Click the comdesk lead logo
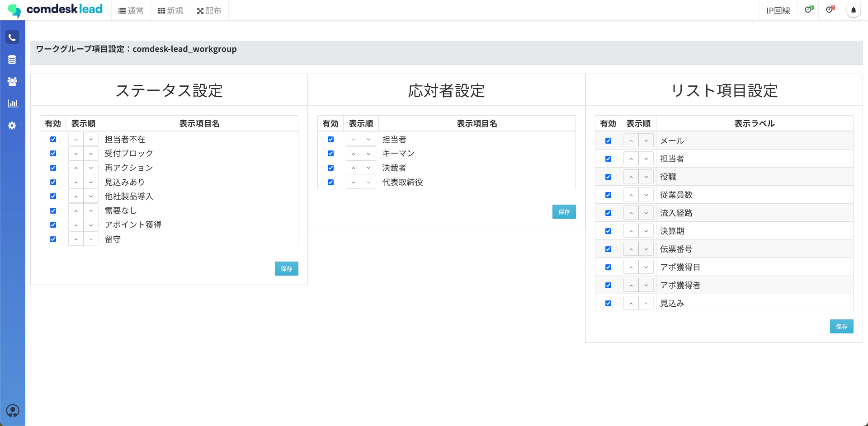 (x=55, y=10)
